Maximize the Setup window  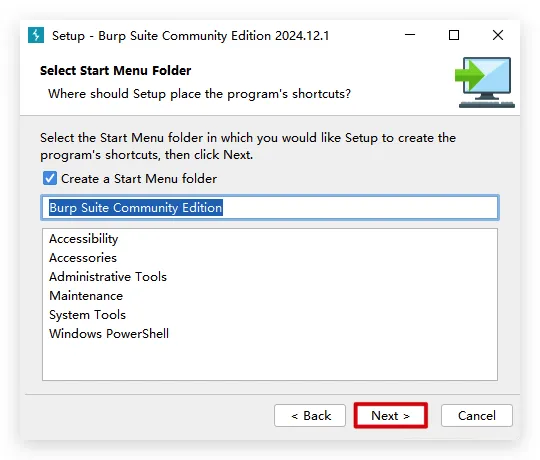(454, 35)
